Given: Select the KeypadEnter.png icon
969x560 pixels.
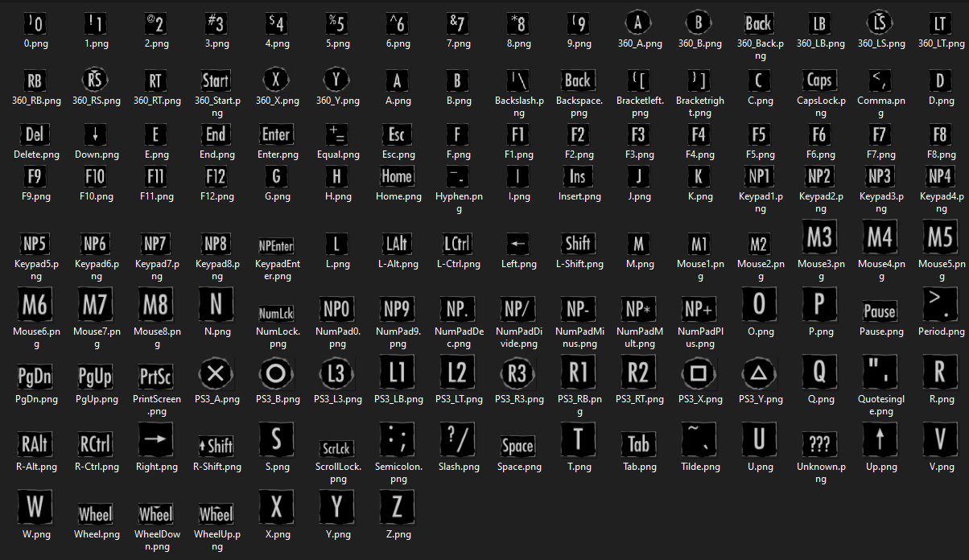Looking at the screenshot, I should (x=276, y=245).
